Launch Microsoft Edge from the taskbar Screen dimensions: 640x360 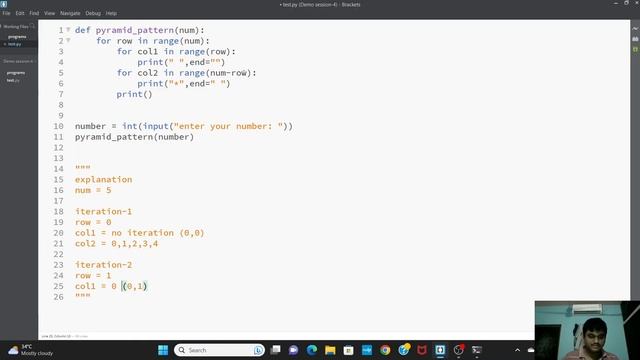coord(312,350)
